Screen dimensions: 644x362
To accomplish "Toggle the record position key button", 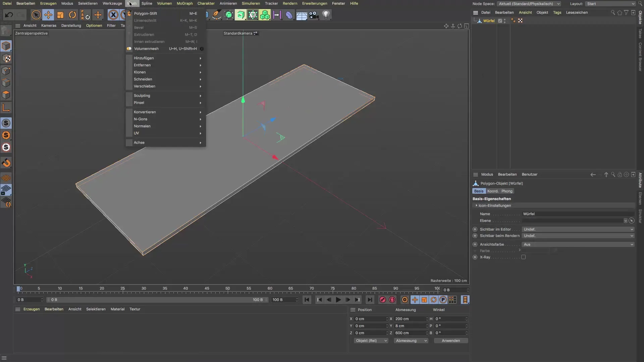I will [x=415, y=300].
